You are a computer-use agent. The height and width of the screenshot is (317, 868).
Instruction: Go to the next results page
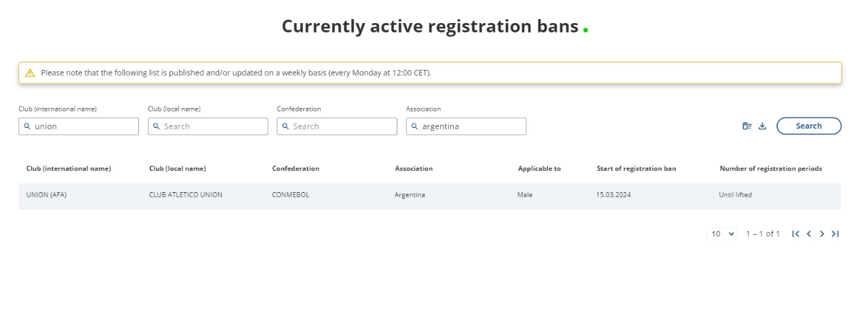click(x=822, y=234)
